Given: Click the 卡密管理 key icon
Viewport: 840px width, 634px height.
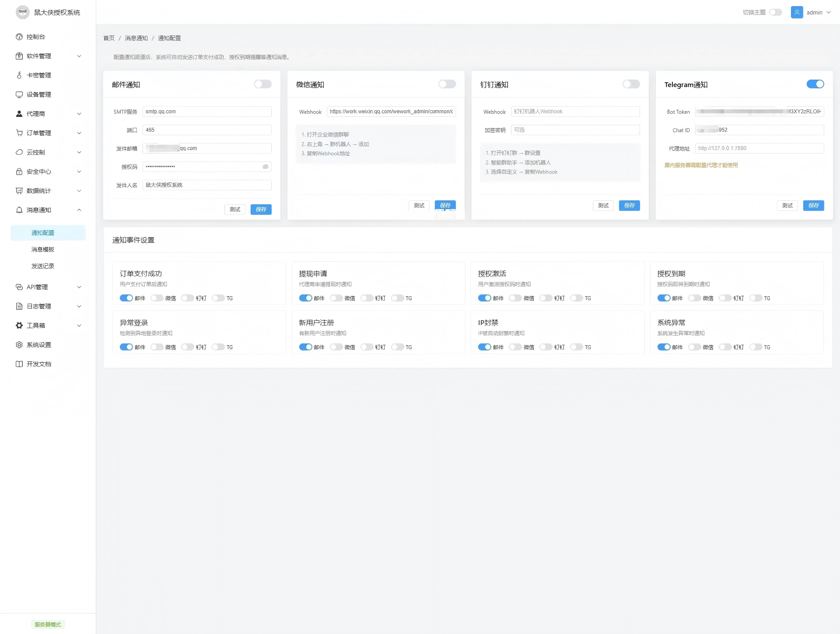Looking at the screenshot, I should point(19,75).
